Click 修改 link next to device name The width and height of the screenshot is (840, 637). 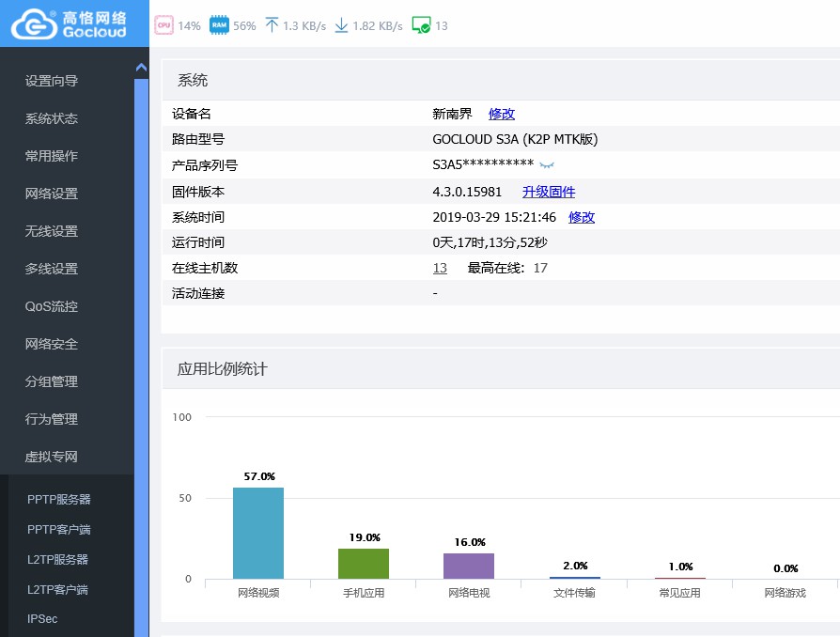point(502,114)
